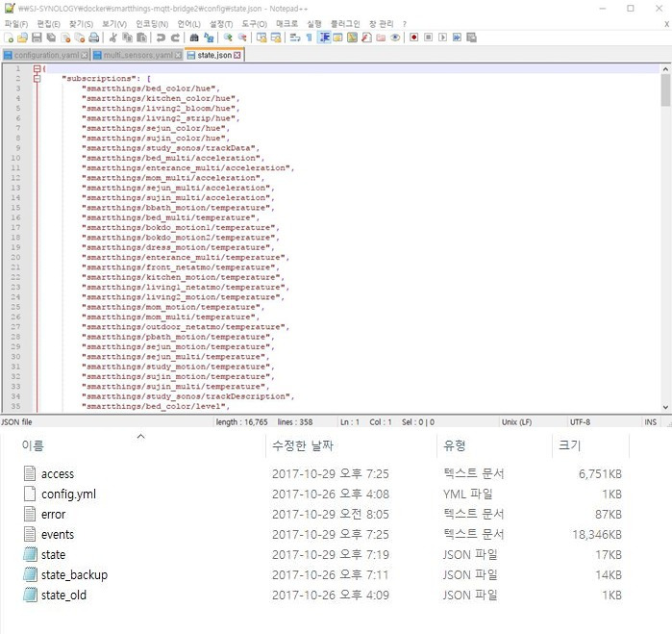Screen dimensions: 672x634
Task: Click the Close All toolbar icon
Action: click(x=80, y=38)
